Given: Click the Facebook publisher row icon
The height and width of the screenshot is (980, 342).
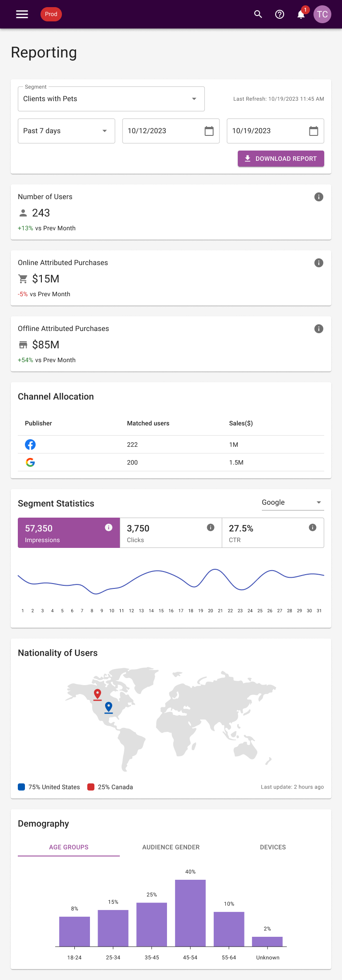Looking at the screenshot, I should click(x=30, y=445).
